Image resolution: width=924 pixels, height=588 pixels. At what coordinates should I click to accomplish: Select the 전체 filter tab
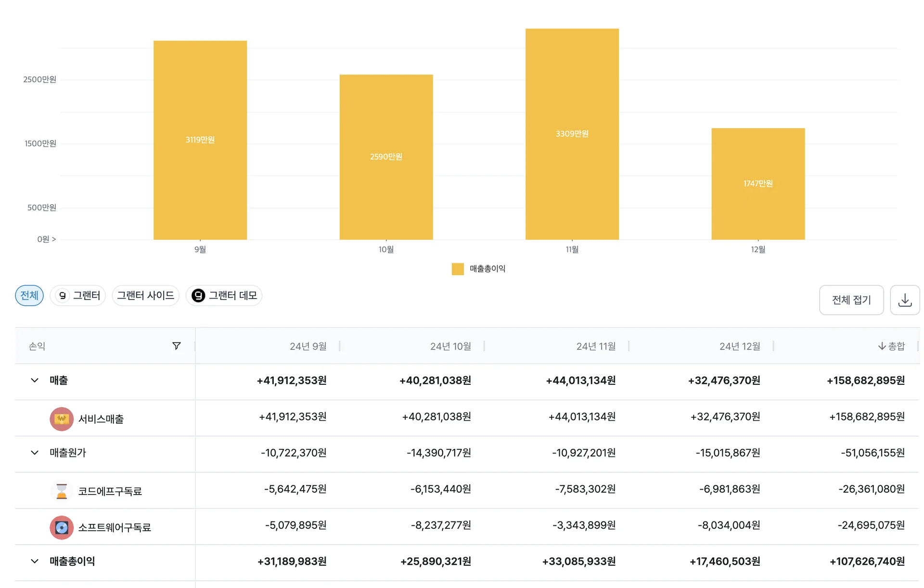tap(29, 295)
